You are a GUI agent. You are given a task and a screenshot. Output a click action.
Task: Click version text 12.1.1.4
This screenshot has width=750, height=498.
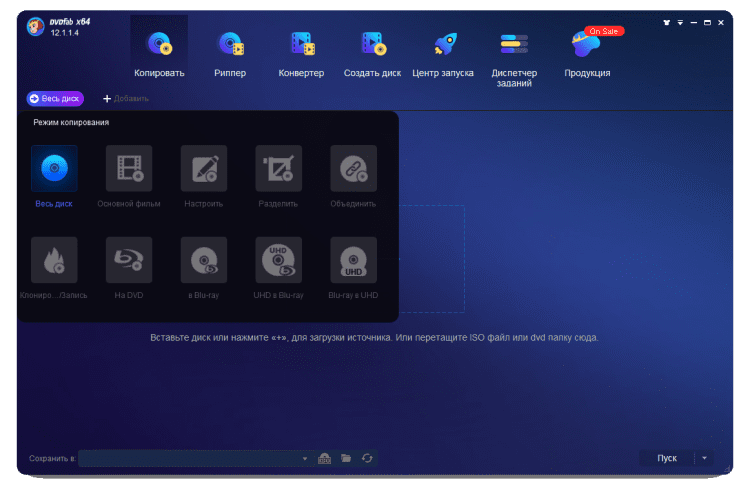click(x=65, y=33)
